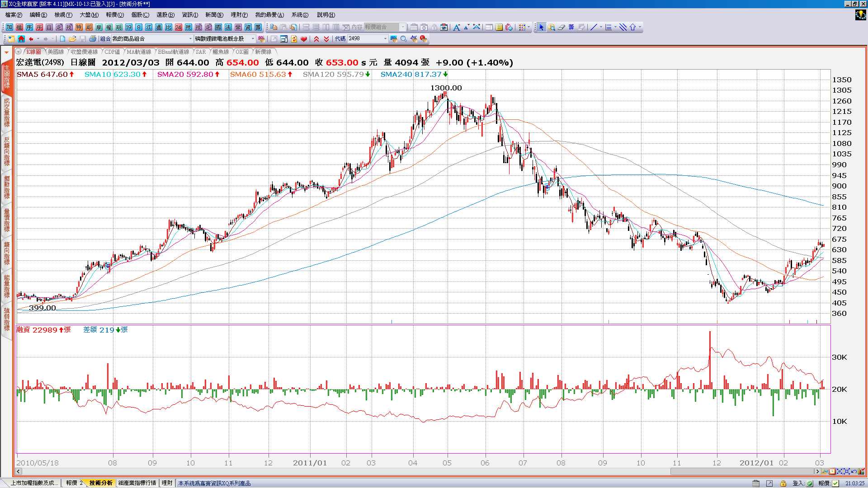The image size is (868, 488).
Task: Click the undo zoom arrow icon at chart bottom
Action: pos(854,471)
